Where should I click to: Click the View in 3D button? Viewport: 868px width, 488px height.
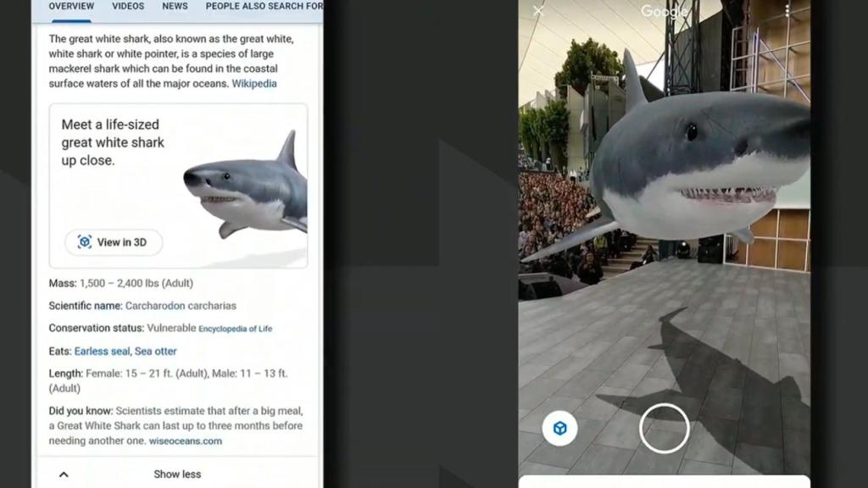point(114,242)
